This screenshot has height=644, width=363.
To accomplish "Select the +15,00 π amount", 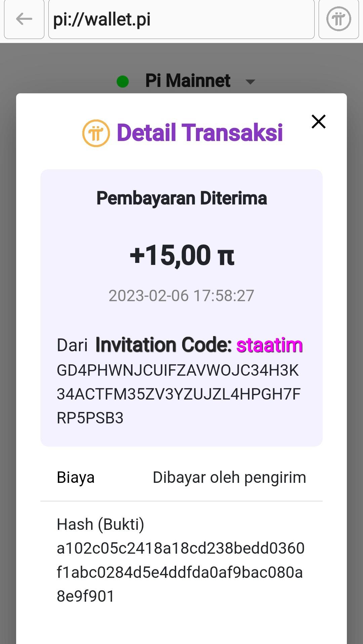I will click(182, 255).
